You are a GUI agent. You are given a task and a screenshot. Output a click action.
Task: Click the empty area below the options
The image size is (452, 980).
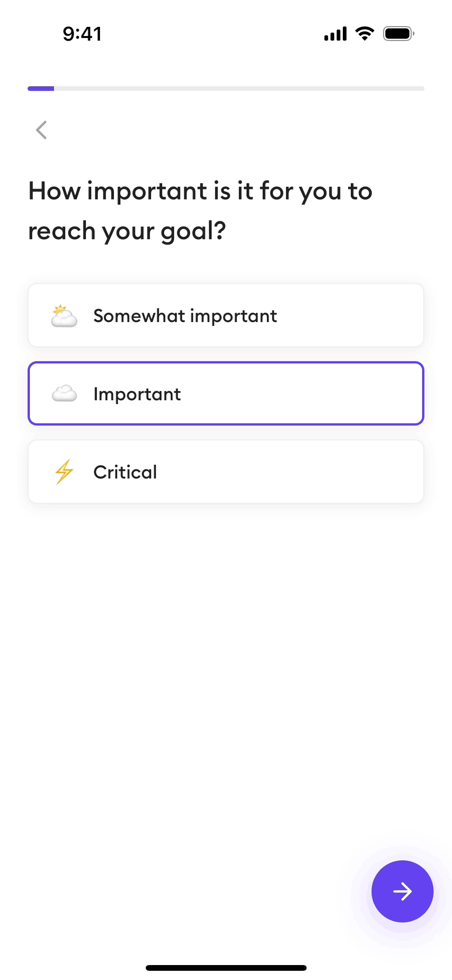click(226, 671)
